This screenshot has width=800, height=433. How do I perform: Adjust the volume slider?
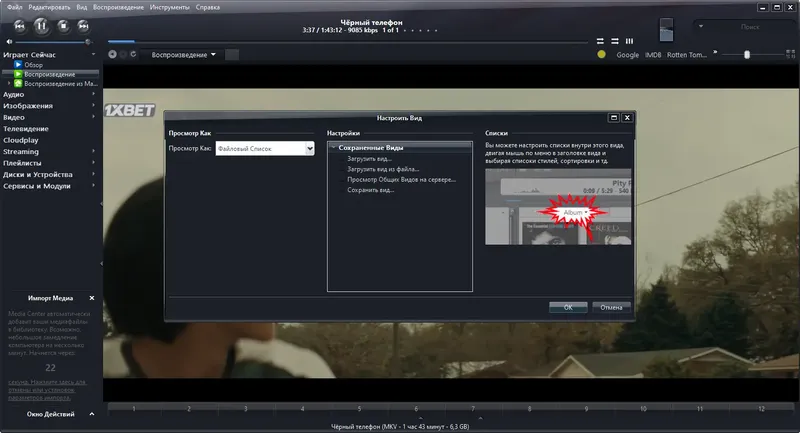point(53,42)
